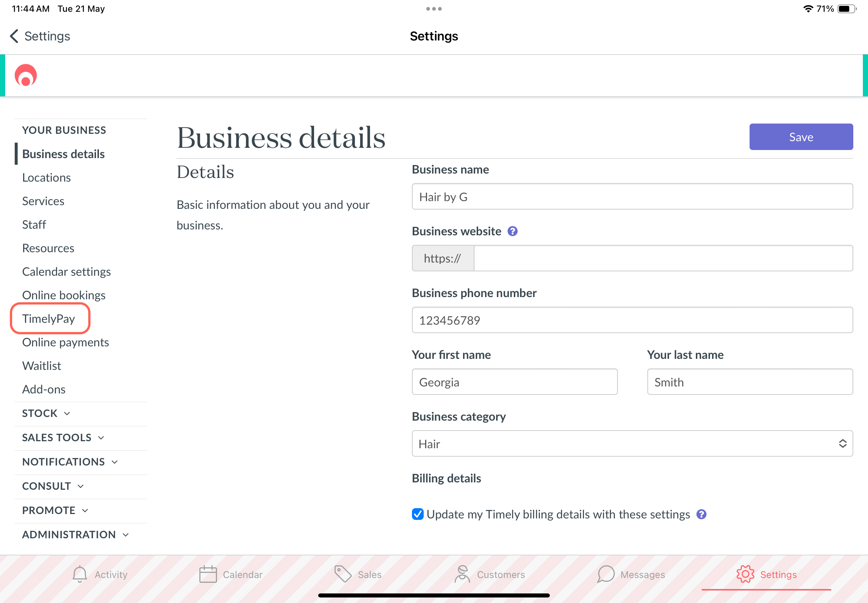Viewport: 868px width, 603px height.
Task: Select TimelyPay in sidebar
Action: 49,319
